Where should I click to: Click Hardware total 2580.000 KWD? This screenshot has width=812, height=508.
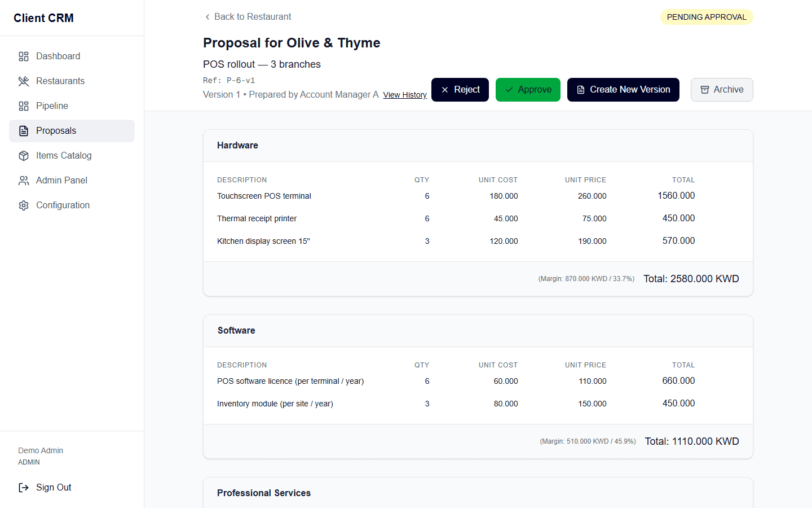(691, 279)
